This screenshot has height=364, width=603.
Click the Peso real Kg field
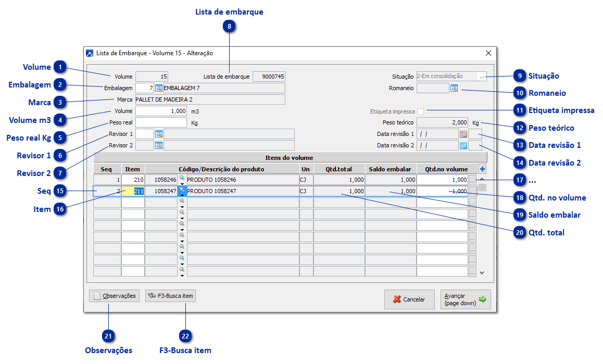pyautogui.click(x=161, y=123)
